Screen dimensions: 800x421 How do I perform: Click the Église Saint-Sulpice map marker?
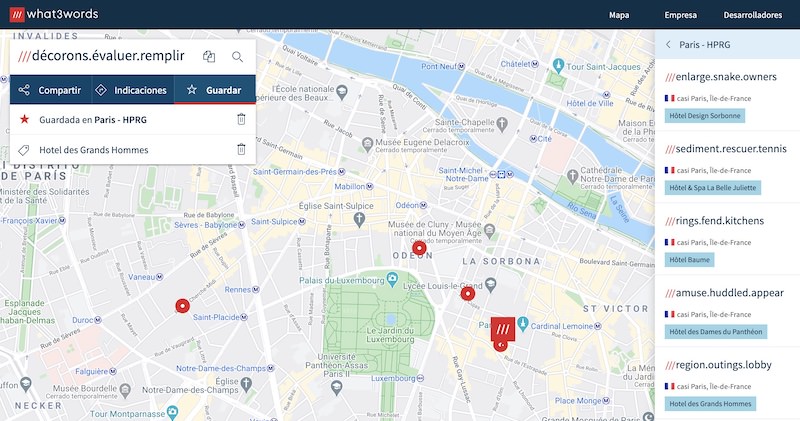[x=359, y=220]
